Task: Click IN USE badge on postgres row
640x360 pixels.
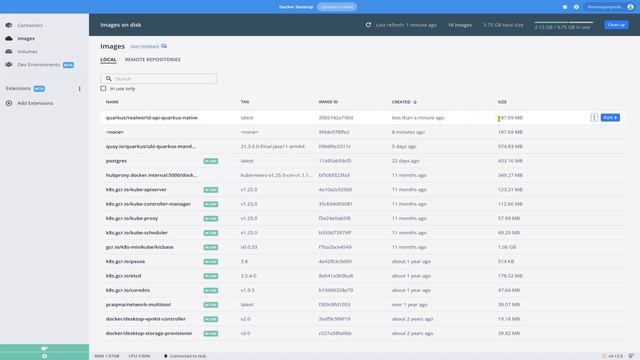Action: [211, 161]
